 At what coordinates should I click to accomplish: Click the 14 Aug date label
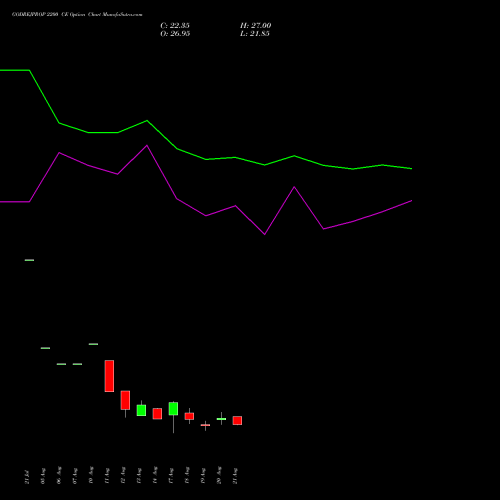pos(155,476)
